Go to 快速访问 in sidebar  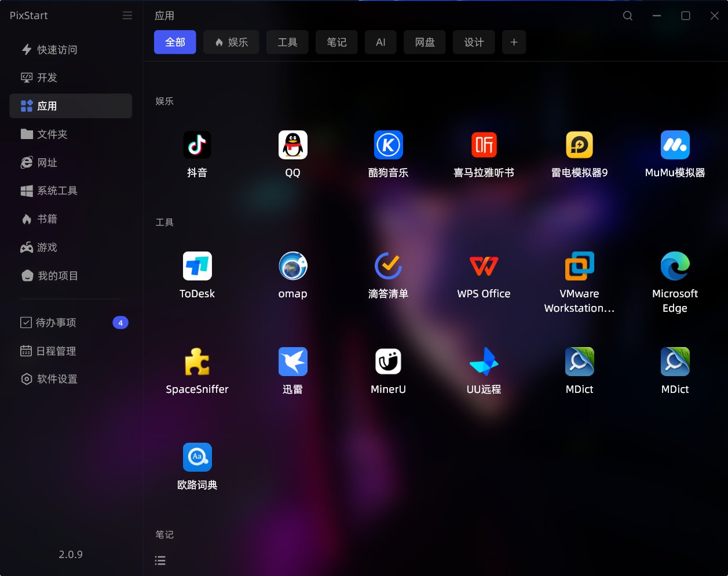[x=71, y=50]
